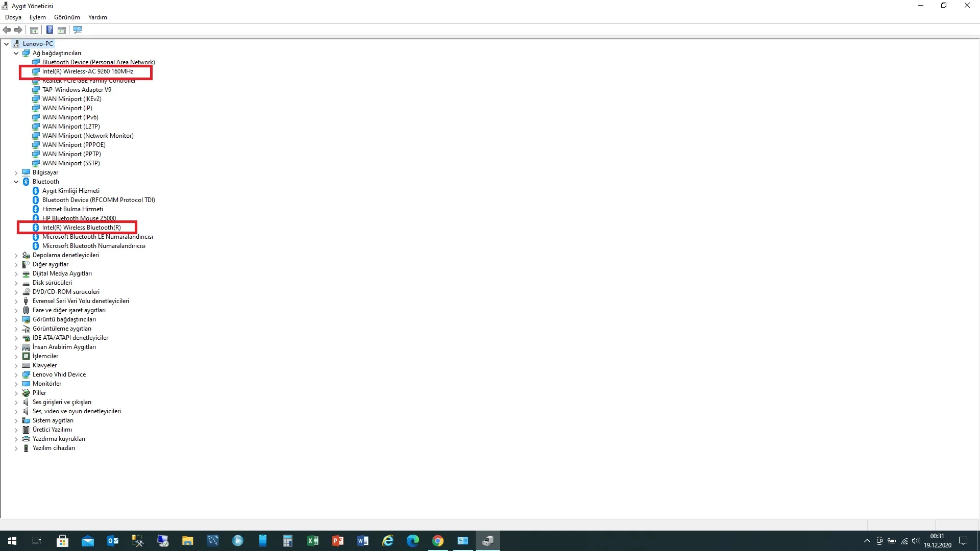Expand Ses, video ve oyun denetleyicileri
The height and width of the screenshot is (551, 980).
pyautogui.click(x=16, y=412)
